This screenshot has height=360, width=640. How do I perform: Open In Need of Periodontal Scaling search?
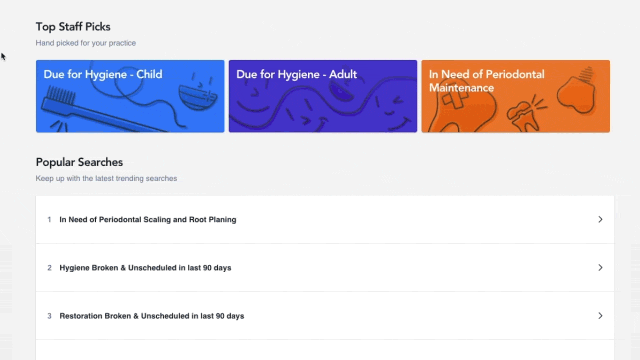325,220
